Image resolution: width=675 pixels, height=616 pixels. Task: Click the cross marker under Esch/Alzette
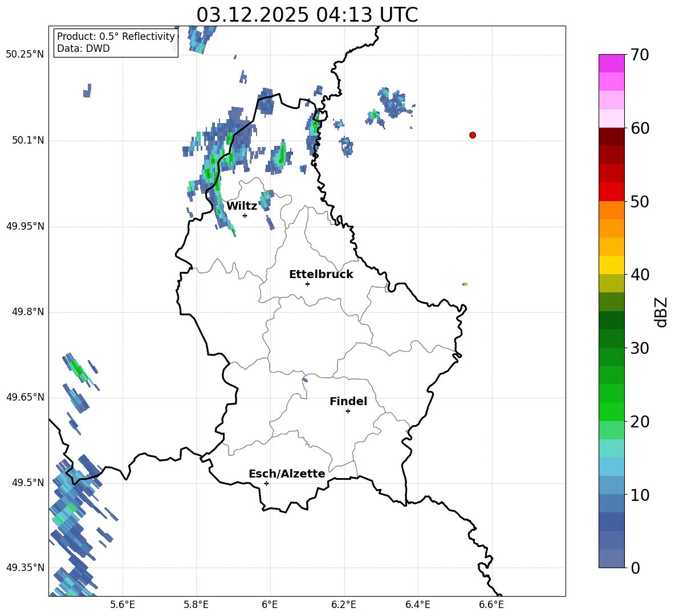[266, 483]
